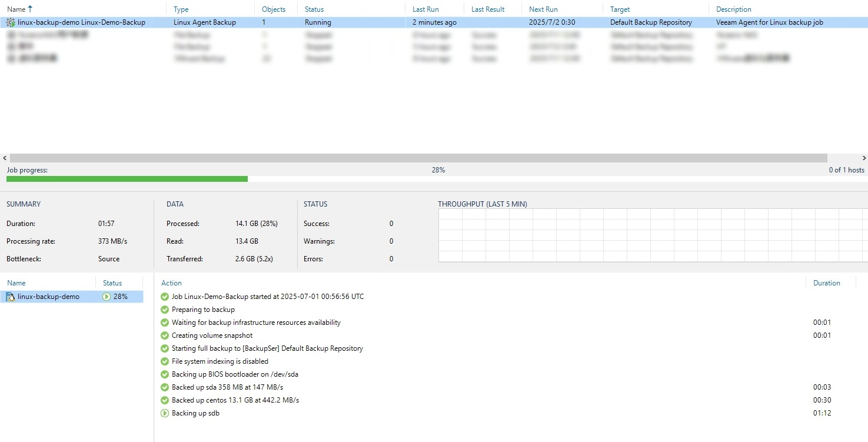Click the in-progress icon for Backing up sdb
This screenshot has width=868, height=442.
point(165,413)
